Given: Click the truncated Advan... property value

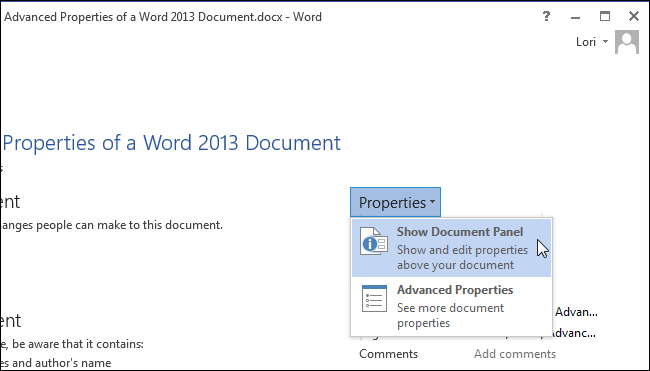Looking at the screenshot, I should [x=576, y=312].
